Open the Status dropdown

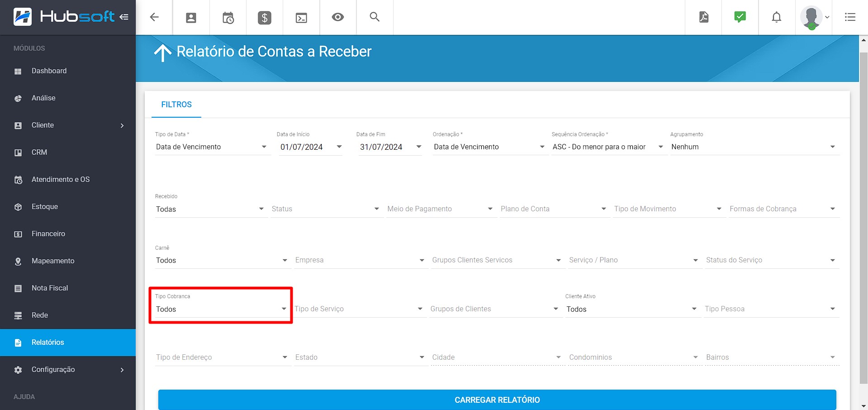(327, 209)
